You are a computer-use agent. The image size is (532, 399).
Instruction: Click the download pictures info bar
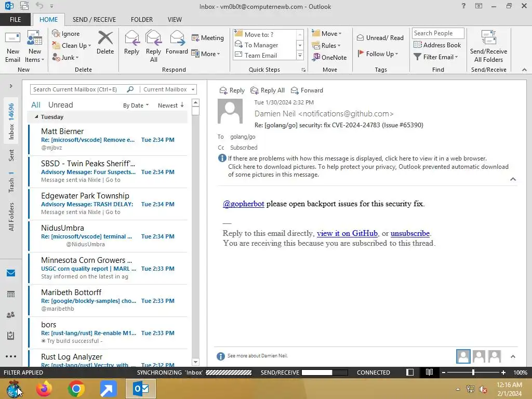click(368, 170)
